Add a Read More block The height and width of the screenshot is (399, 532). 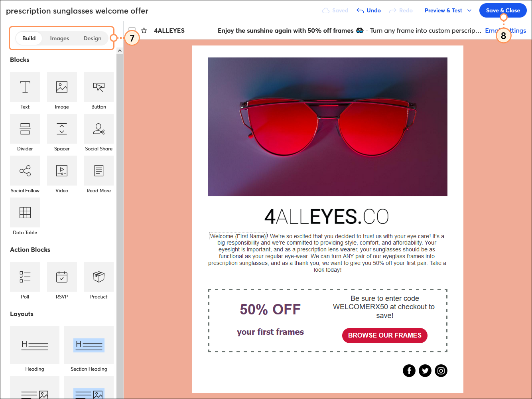tap(99, 171)
